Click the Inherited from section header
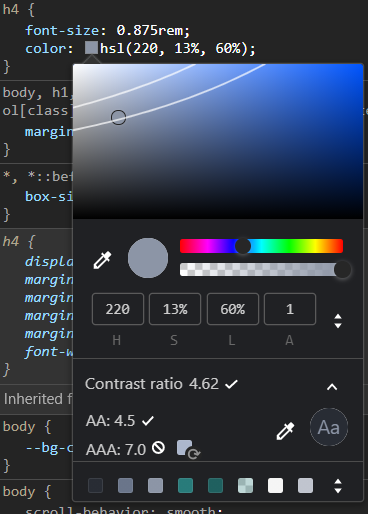The image size is (368, 514). click(x=38, y=399)
